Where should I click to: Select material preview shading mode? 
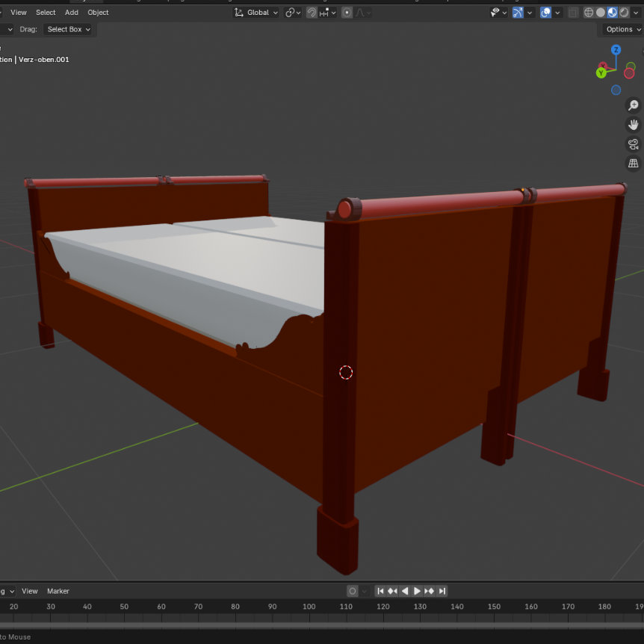point(613,13)
